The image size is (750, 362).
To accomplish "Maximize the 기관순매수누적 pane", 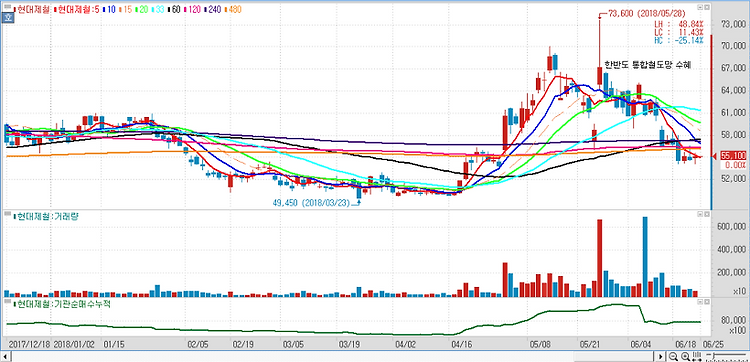I will point(706,303).
